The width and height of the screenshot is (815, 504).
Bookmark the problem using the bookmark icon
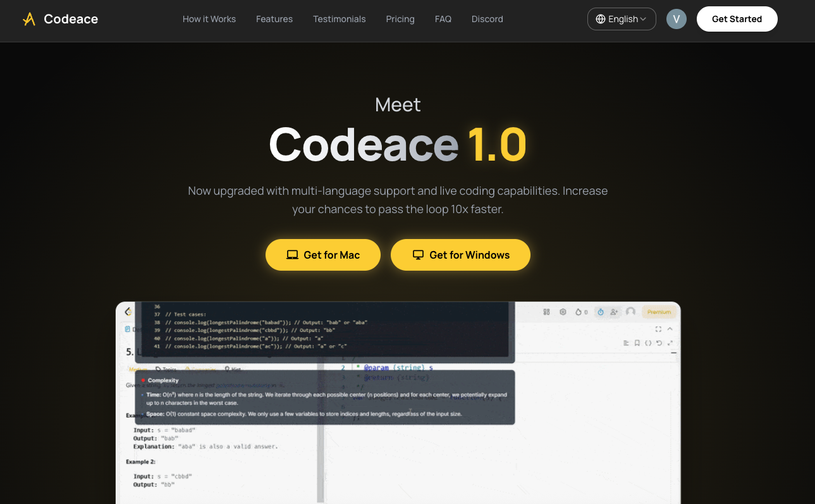(x=637, y=343)
